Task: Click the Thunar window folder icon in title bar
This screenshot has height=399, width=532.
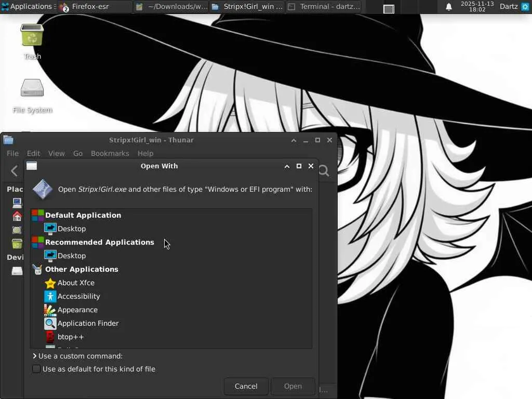Action: 8,140
